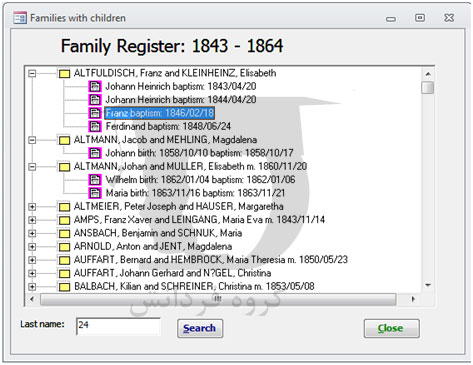Click the record icon beside Ferdinand baptism 1848/06/24
Screen dimensions: 473x365
tap(95, 126)
